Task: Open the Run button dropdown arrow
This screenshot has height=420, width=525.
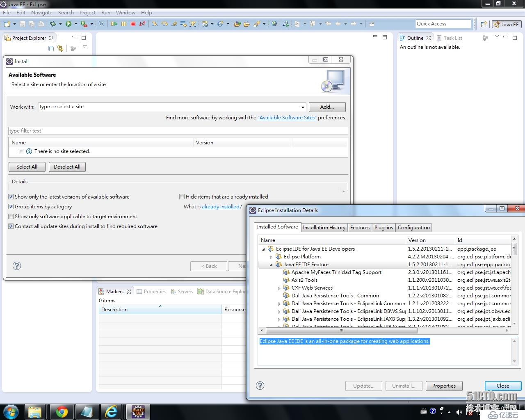Action: click(76, 24)
